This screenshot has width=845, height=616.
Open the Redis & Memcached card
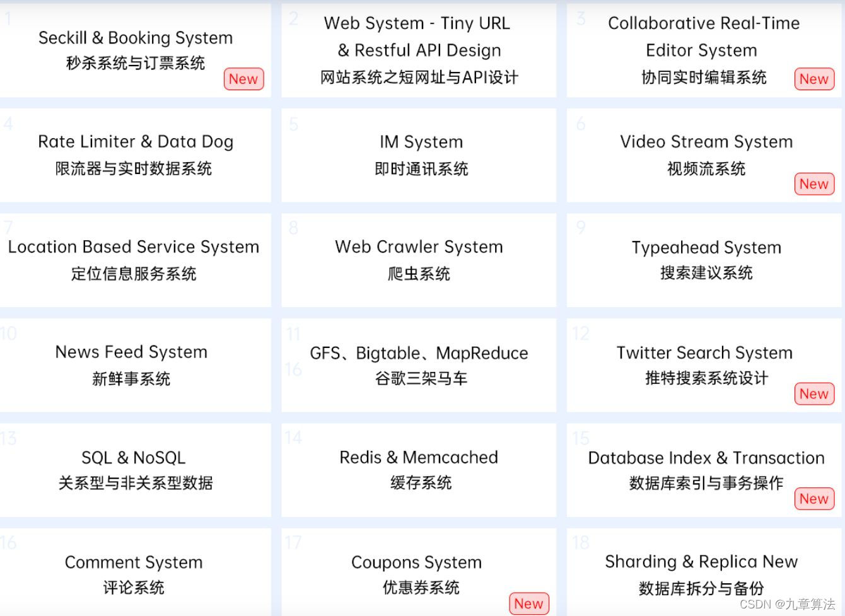(419, 470)
